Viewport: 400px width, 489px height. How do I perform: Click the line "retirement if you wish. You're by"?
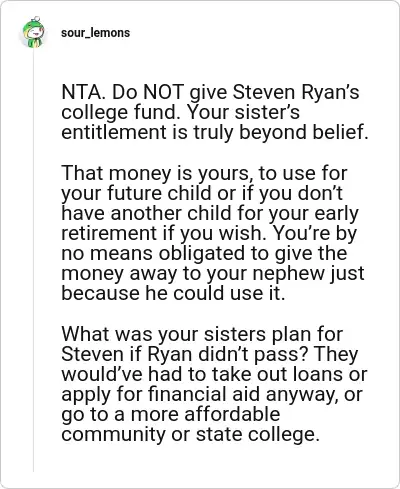[x=209, y=233]
